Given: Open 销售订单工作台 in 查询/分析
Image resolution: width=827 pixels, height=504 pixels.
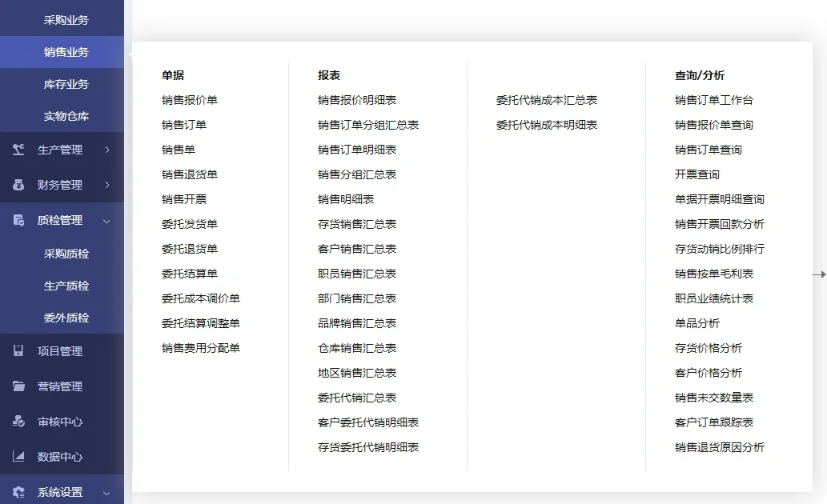Looking at the screenshot, I should pyautogui.click(x=717, y=99).
